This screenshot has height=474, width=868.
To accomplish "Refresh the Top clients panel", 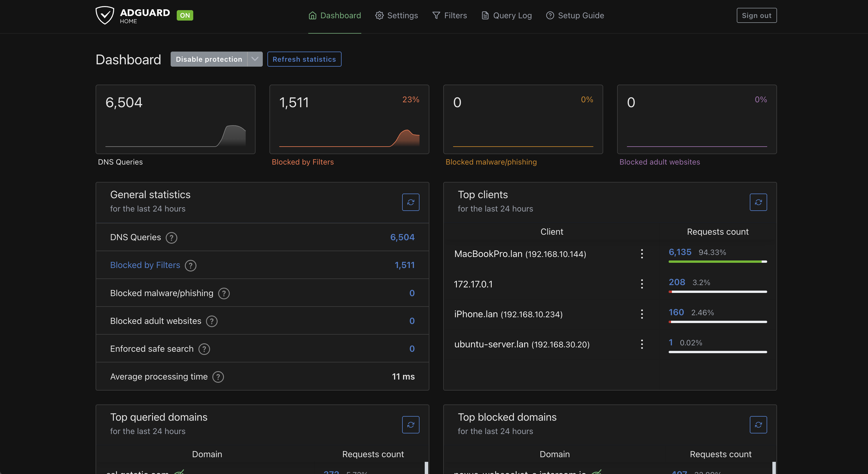I will [x=758, y=202].
